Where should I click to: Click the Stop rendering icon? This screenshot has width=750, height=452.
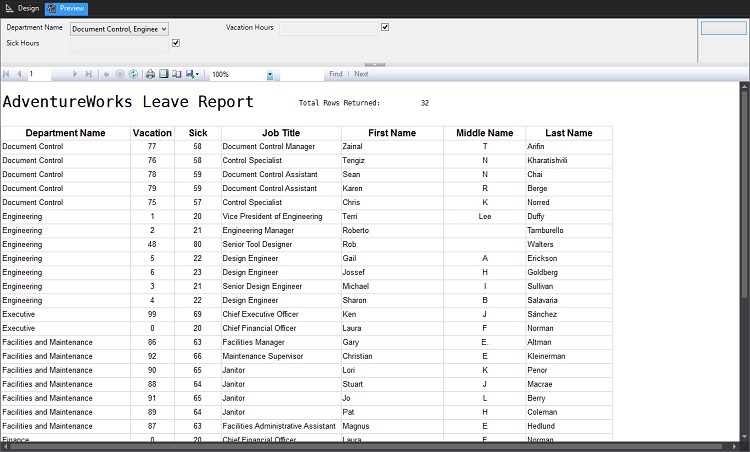point(120,74)
